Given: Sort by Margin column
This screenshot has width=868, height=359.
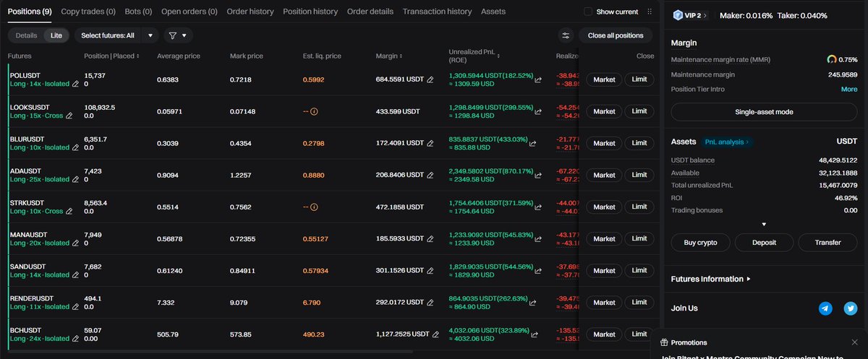Looking at the screenshot, I should pos(389,56).
